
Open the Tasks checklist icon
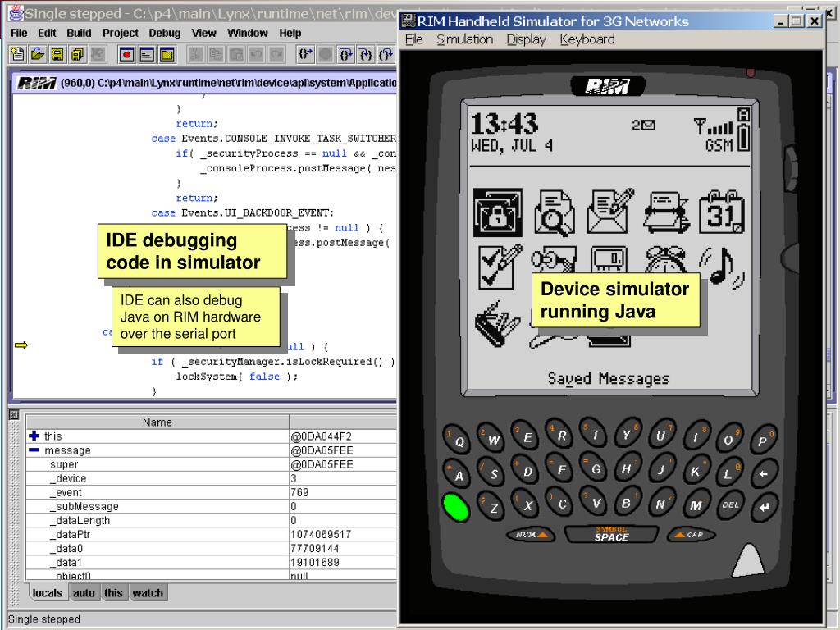coord(500,267)
